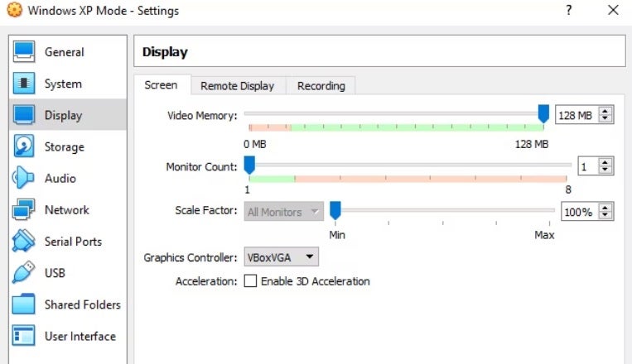
Task: Click the Video Memory slider handle
Action: 543,113
